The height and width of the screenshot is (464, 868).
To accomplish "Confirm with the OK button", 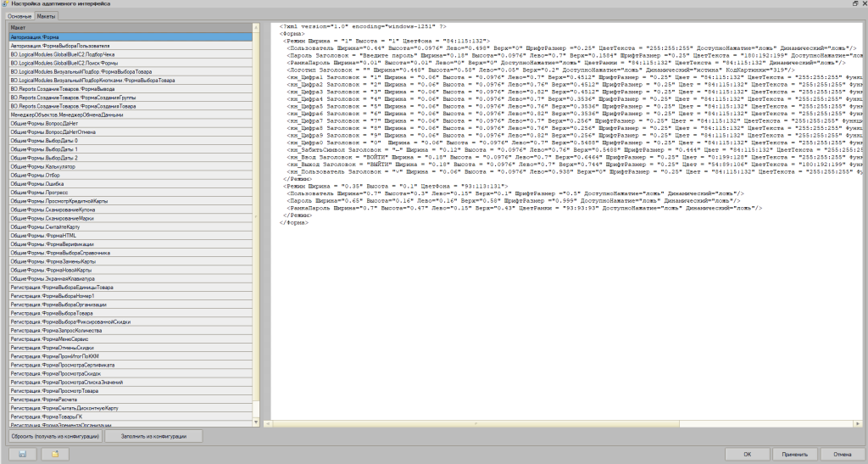I will tap(747, 454).
